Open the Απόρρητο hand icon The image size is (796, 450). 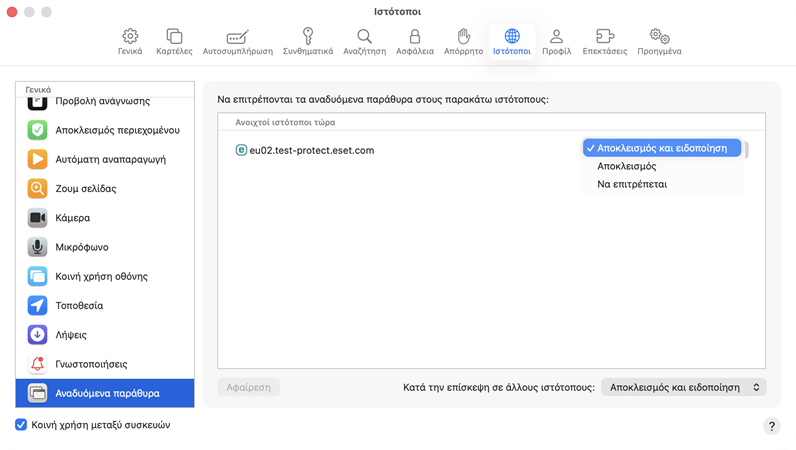point(463,37)
